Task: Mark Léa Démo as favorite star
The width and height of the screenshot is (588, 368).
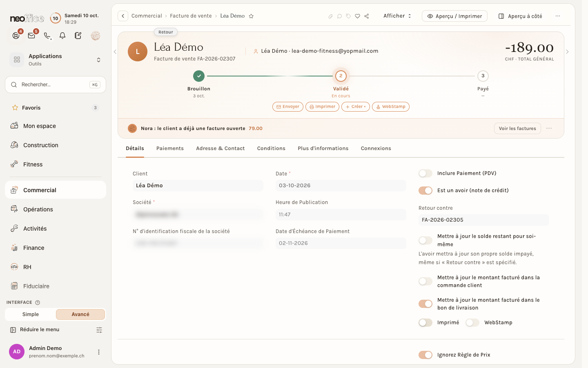Action: pos(251,16)
